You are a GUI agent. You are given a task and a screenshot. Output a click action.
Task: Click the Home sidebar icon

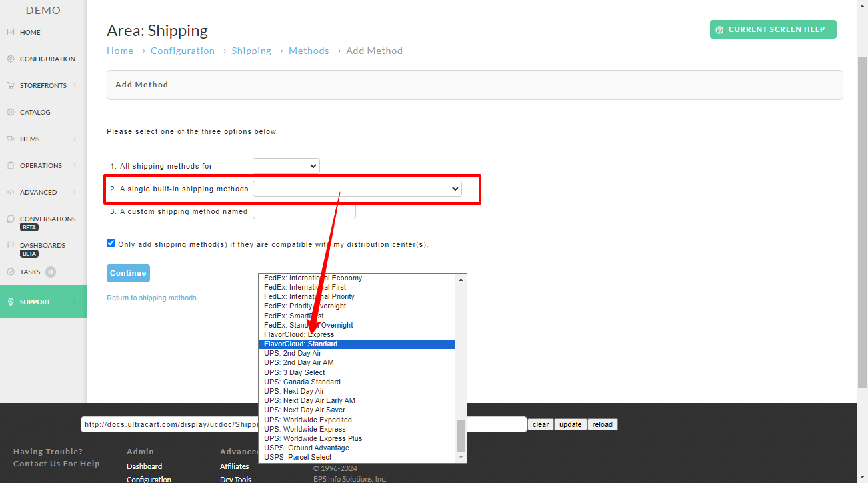[x=11, y=32]
